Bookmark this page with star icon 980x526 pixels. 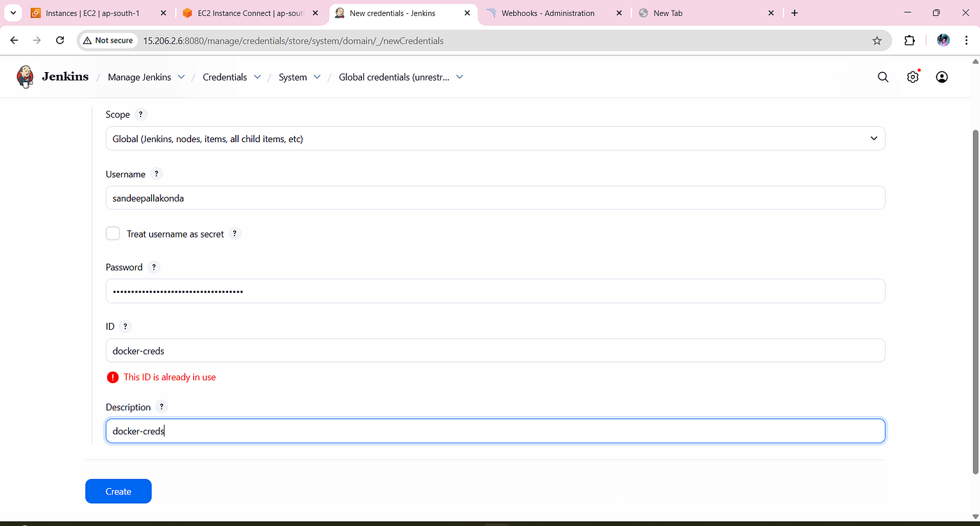coord(877,41)
